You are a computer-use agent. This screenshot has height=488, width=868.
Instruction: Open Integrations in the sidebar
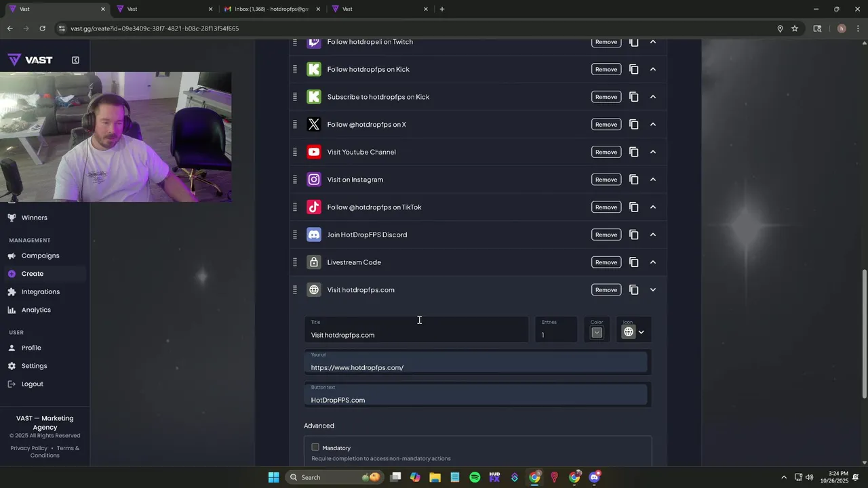coord(41,292)
